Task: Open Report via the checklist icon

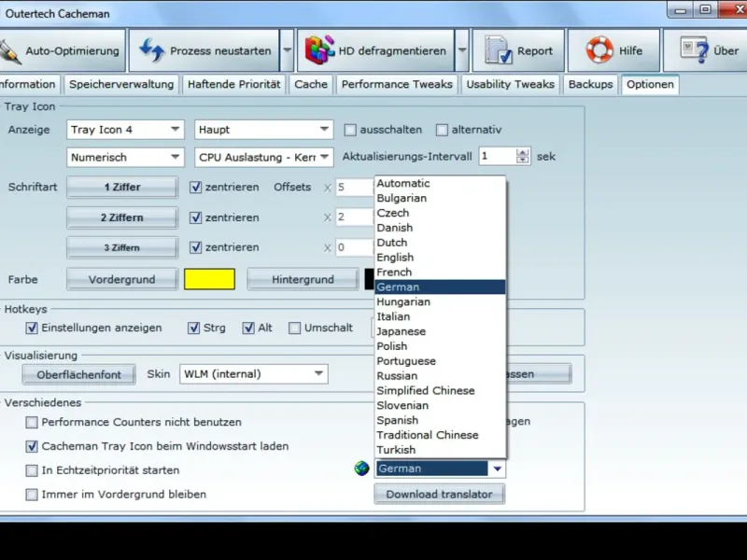Action: click(x=500, y=50)
